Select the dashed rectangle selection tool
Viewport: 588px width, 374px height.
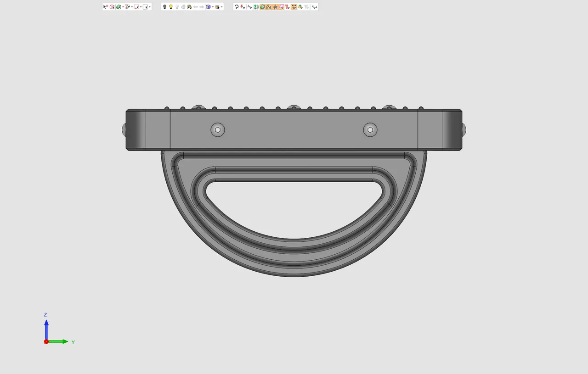coord(136,6)
